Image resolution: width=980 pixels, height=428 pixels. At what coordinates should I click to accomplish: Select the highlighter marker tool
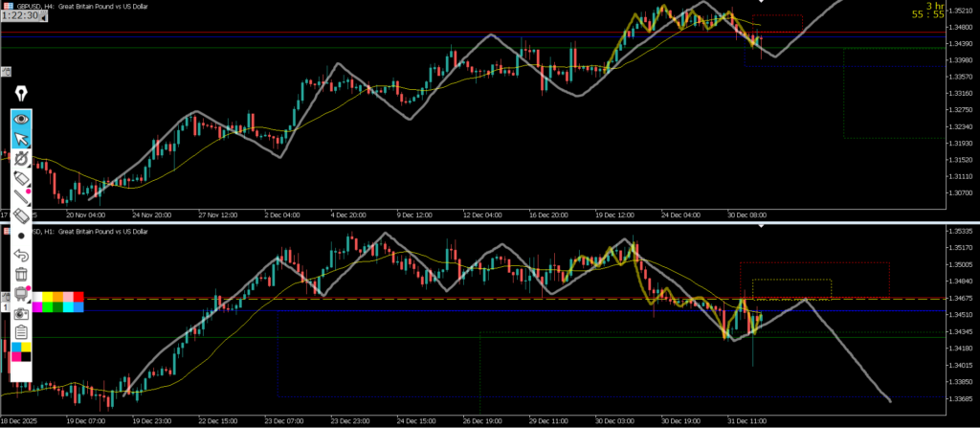(21, 179)
